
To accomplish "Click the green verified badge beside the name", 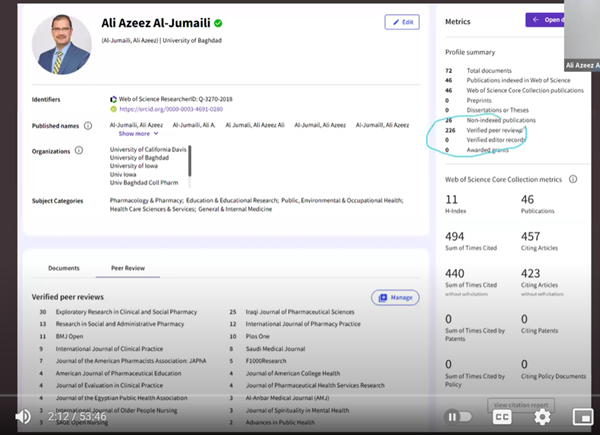I will click(218, 23).
